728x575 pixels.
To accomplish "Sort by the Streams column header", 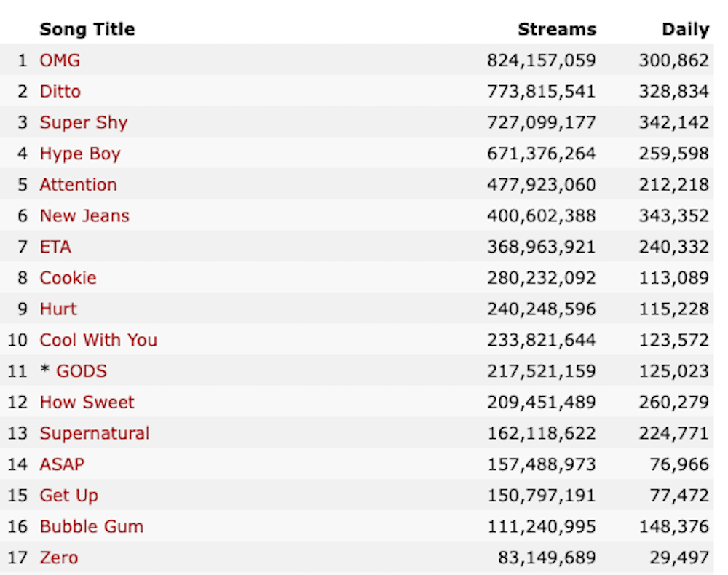I will tap(557, 29).
